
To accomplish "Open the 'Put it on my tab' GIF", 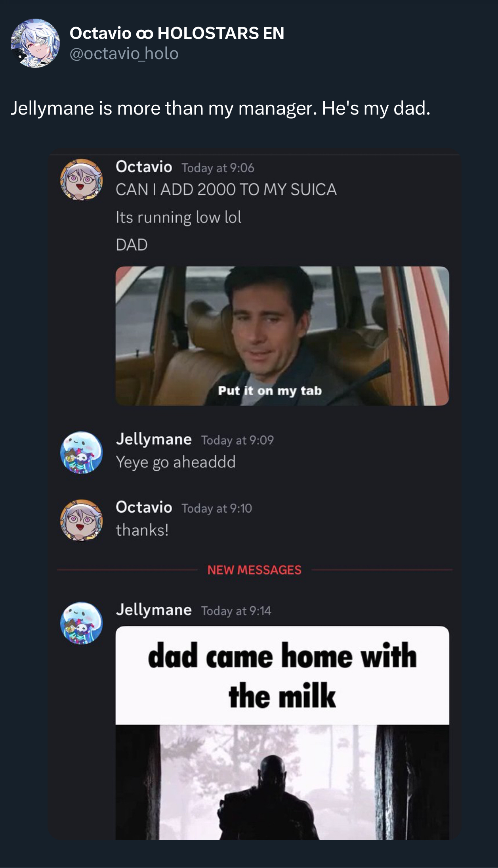I will tap(282, 336).
